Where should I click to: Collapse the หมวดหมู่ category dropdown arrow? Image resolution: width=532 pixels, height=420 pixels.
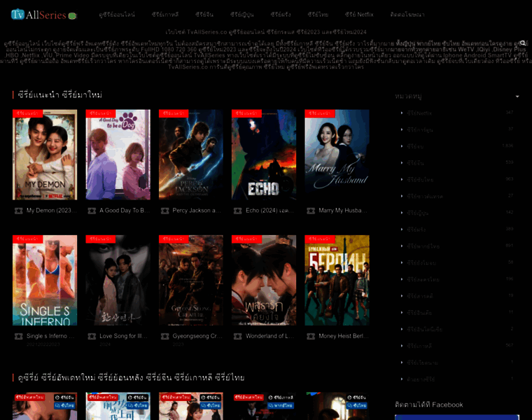pos(517,97)
